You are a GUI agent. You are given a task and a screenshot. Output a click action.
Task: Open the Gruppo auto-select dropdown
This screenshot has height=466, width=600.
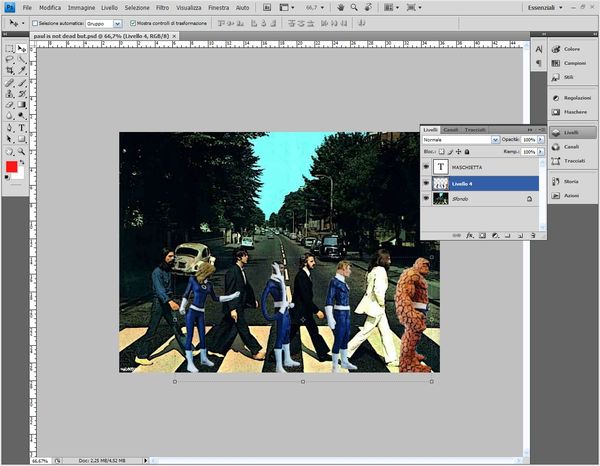click(117, 24)
